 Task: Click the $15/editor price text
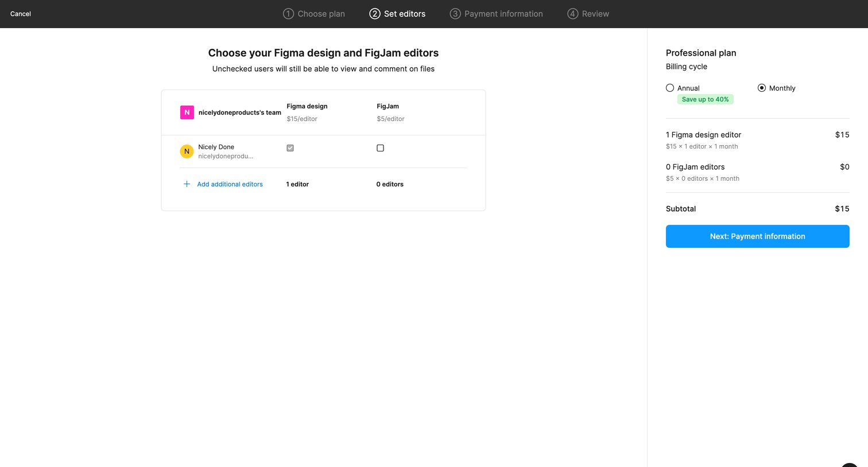point(302,119)
